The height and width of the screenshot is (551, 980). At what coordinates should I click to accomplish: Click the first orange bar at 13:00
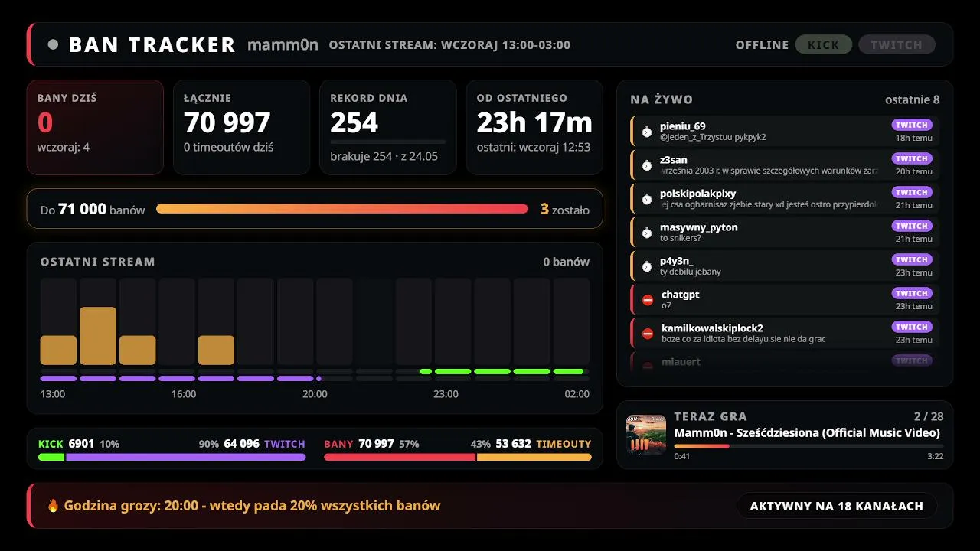click(x=58, y=350)
